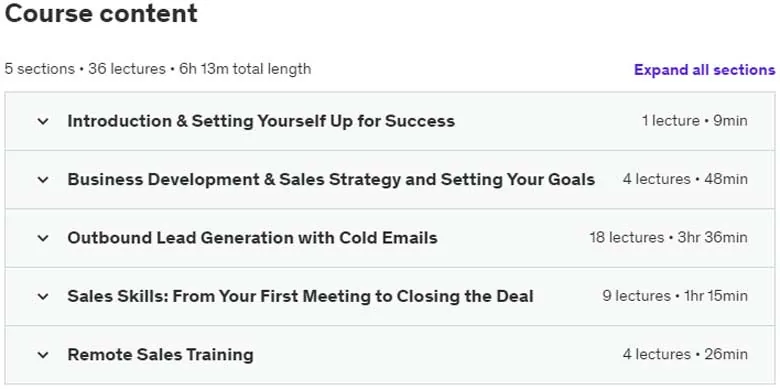Image resolution: width=780 pixels, height=389 pixels.
Task: Click the 'Course content' heading
Action: point(101,13)
